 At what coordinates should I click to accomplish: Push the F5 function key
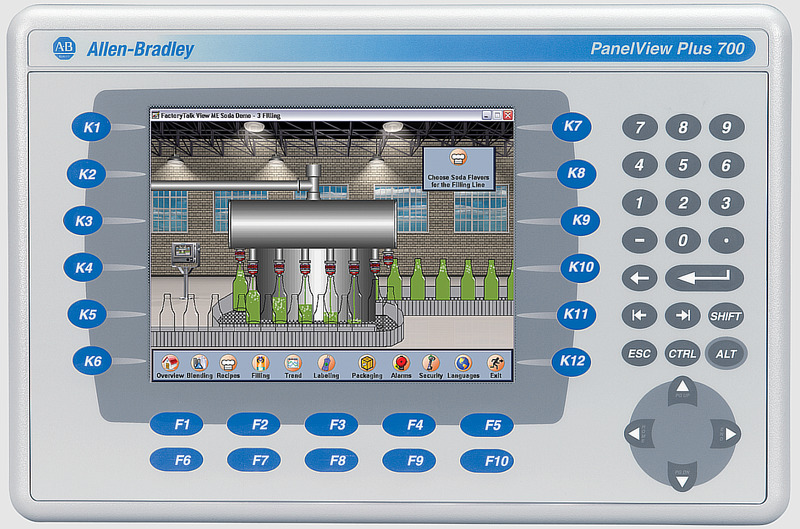[487, 424]
